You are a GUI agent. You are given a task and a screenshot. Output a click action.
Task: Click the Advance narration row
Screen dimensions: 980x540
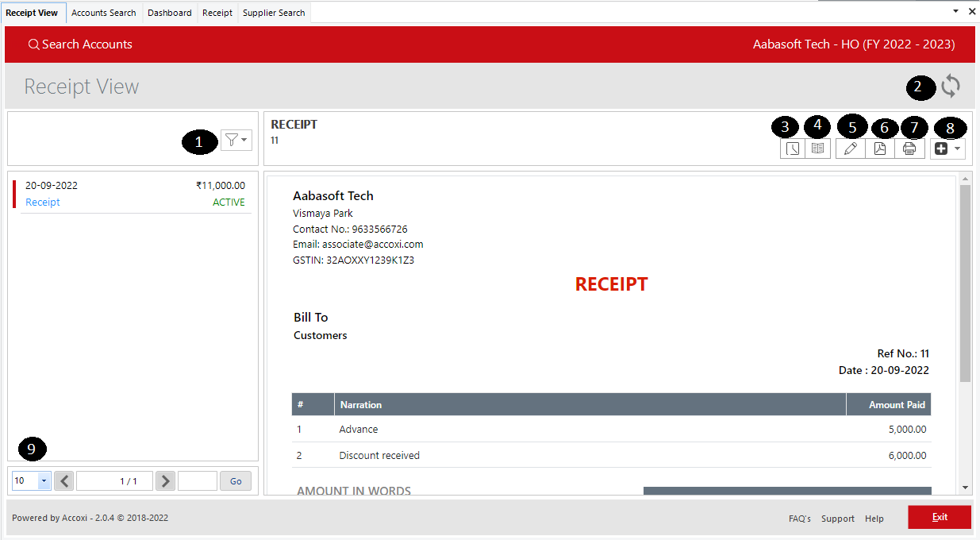click(611, 430)
